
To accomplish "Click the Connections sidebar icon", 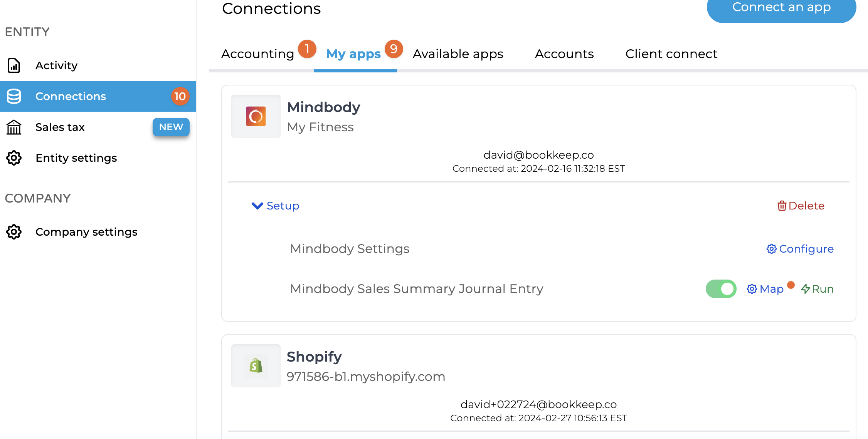I will point(14,97).
